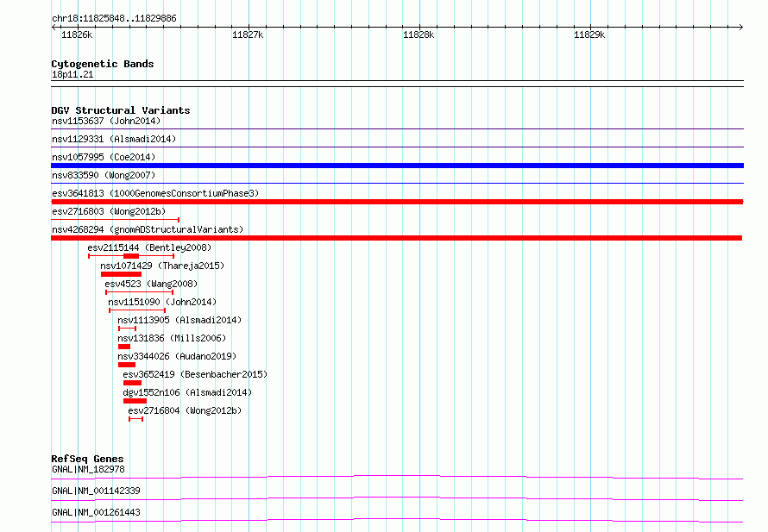Viewport: 768px width, 532px height.
Task: Open the nsv131836 (Mills2006) variant label
Action: click(172, 338)
